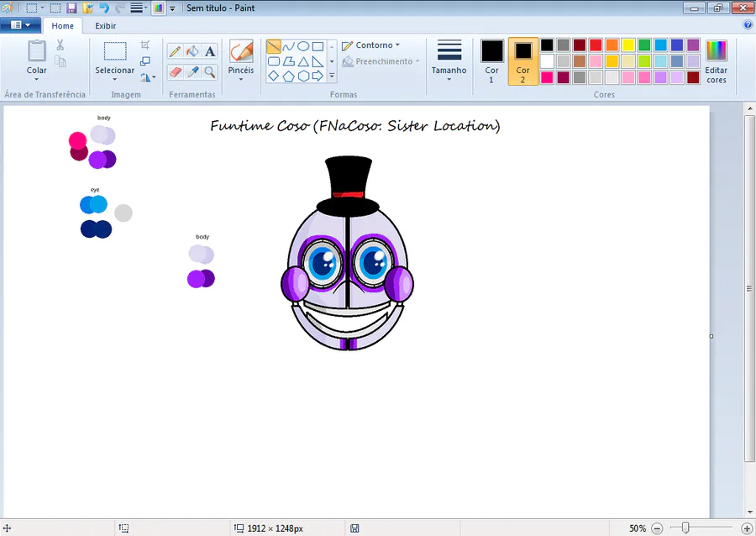Click the Copy icon under scissors

pos(60,61)
